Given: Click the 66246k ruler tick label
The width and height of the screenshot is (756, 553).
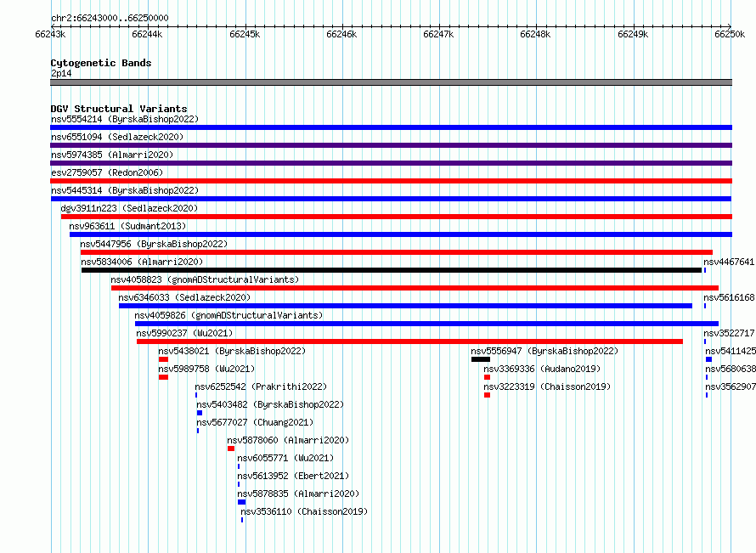Looking at the screenshot, I should 341,34.
